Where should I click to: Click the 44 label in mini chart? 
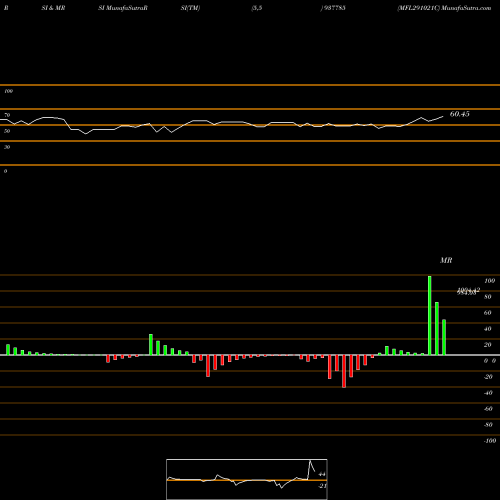[322, 474]
